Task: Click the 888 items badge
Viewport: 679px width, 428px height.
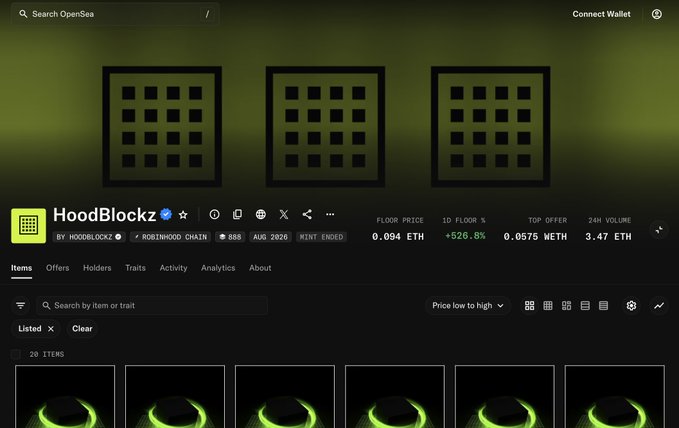Action: coord(230,237)
